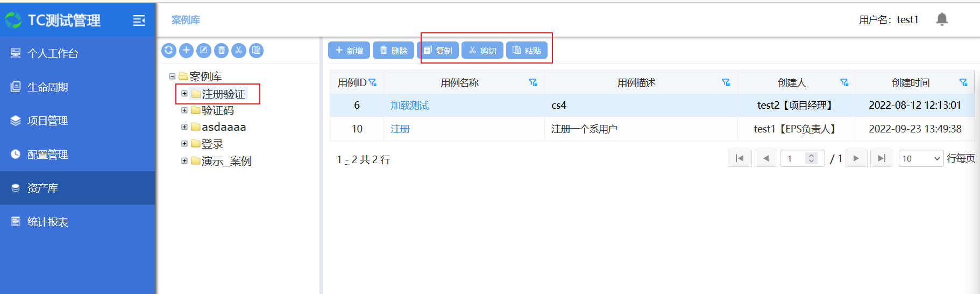Image resolution: width=980 pixels, height=294 pixels.
Task: Expand the 注册验证 folder node
Action: [184, 94]
